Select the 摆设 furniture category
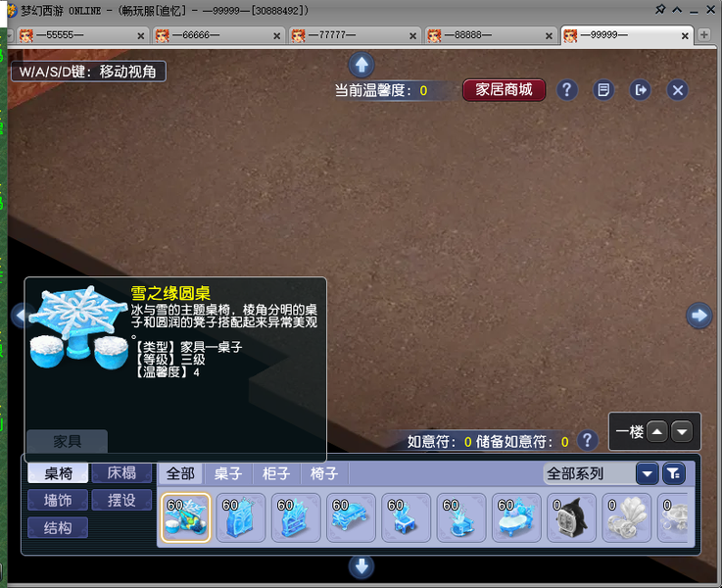This screenshot has height=588, width=722. (x=121, y=500)
